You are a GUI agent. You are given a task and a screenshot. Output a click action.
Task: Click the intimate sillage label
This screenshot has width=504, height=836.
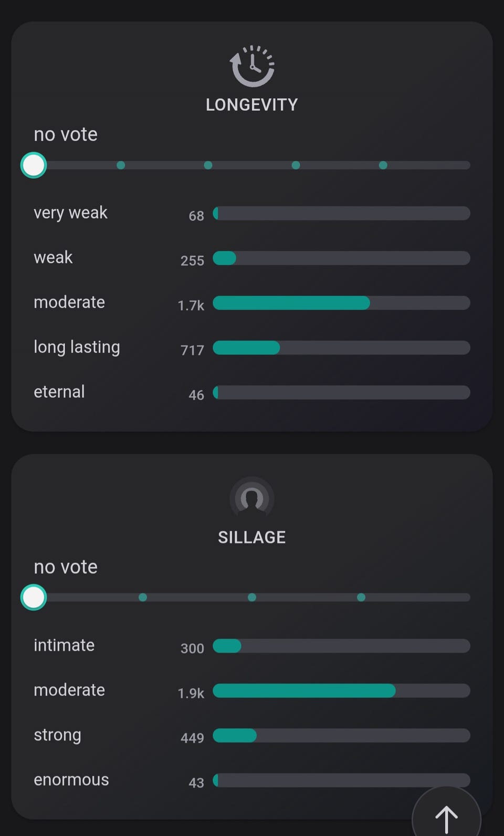(64, 645)
